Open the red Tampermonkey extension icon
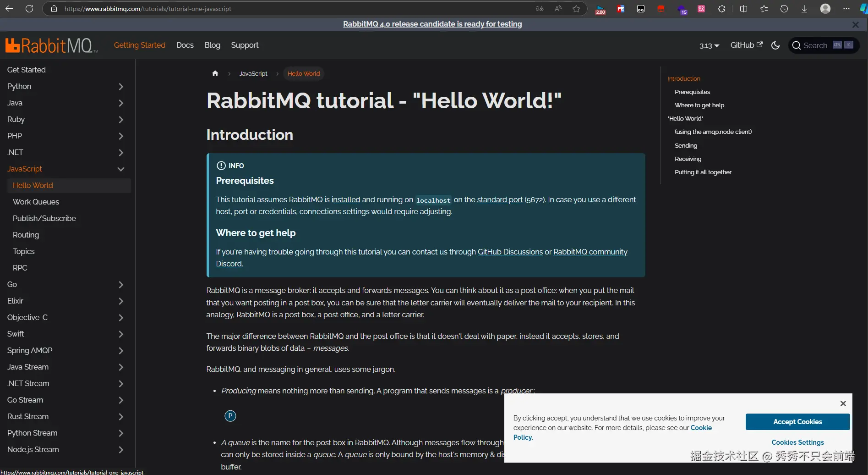Viewport: 868px width, 475px height. click(x=661, y=9)
